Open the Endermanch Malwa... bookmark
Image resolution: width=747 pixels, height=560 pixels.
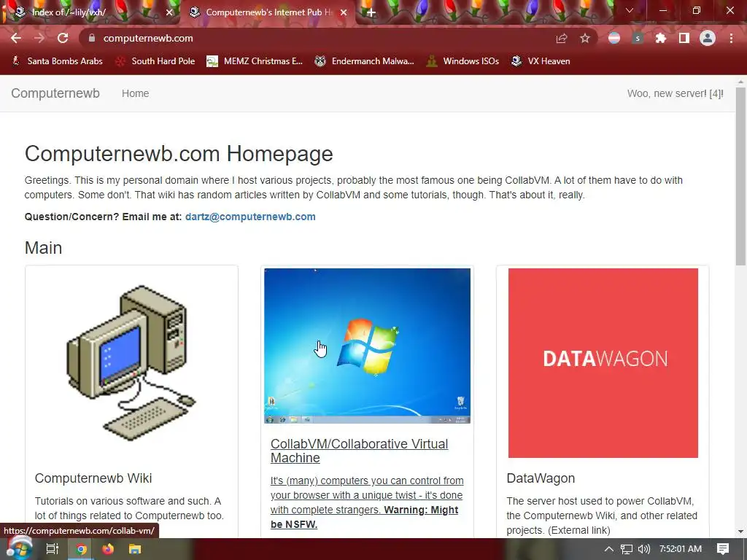tap(365, 61)
